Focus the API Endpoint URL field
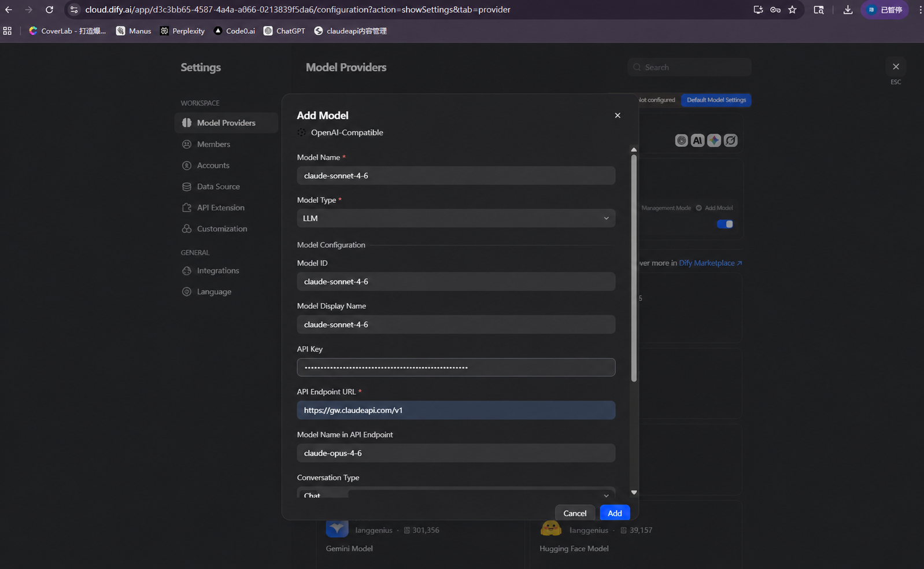The image size is (924, 569). coord(456,410)
